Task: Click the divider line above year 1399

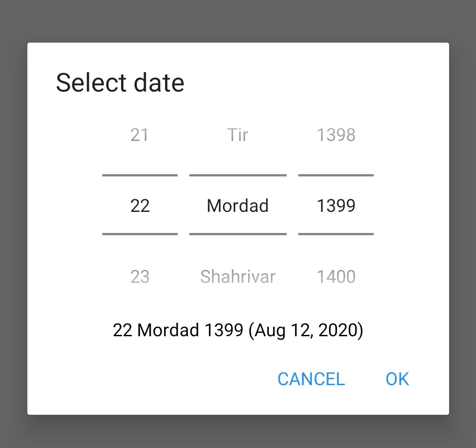Action: pyautogui.click(x=336, y=175)
